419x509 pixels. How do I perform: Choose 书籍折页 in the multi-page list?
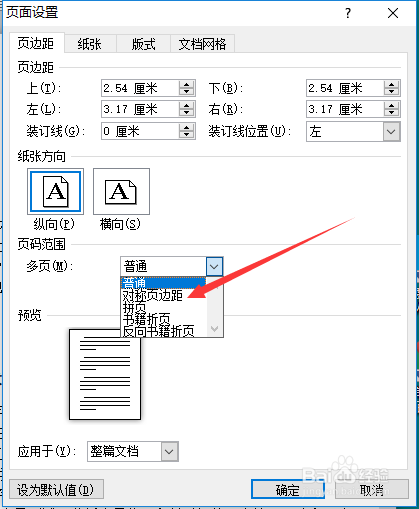click(x=163, y=319)
